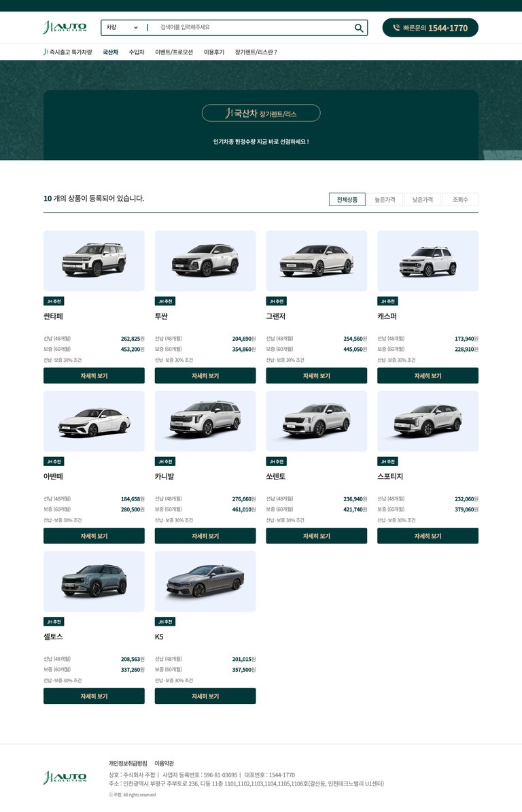Image resolution: width=522 pixels, height=812 pixels.
Task: Click the 국산차 장기렌트/리스 banner badge
Action: tap(261, 113)
